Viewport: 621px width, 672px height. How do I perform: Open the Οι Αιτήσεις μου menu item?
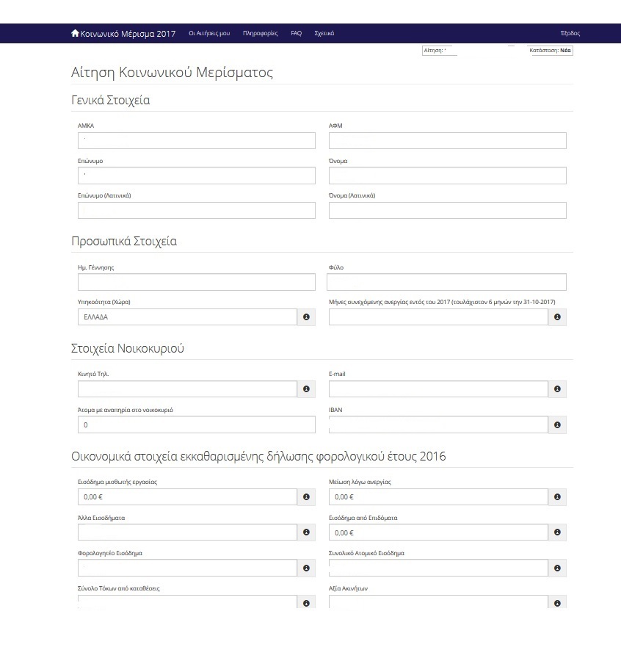(x=209, y=34)
